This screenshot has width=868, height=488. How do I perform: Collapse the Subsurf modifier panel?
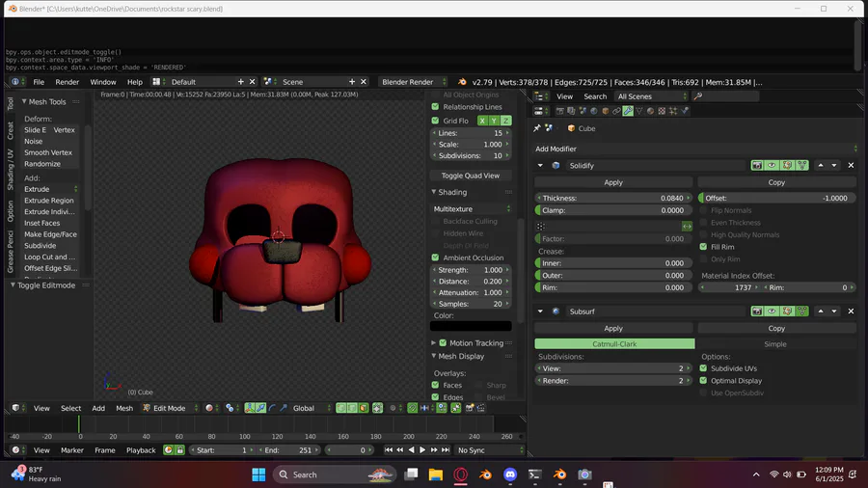(540, 312)
